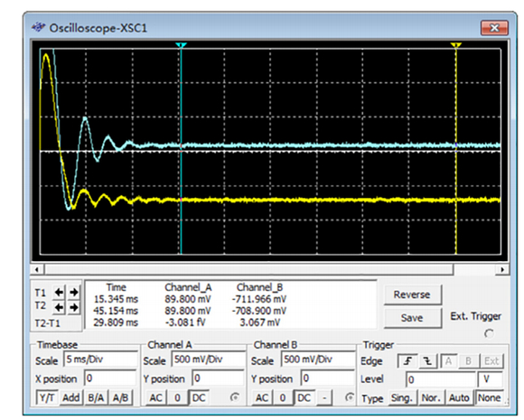Open the trigger Level unit V box

491,379
